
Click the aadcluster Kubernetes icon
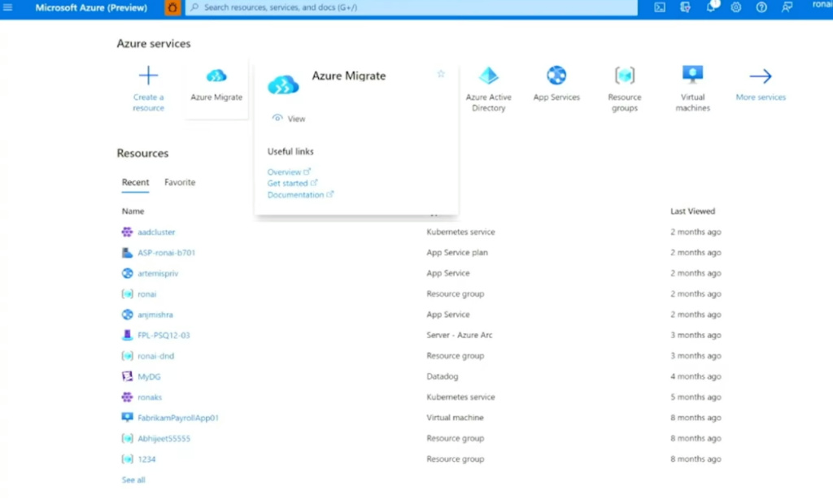click(x=127, y=232)
